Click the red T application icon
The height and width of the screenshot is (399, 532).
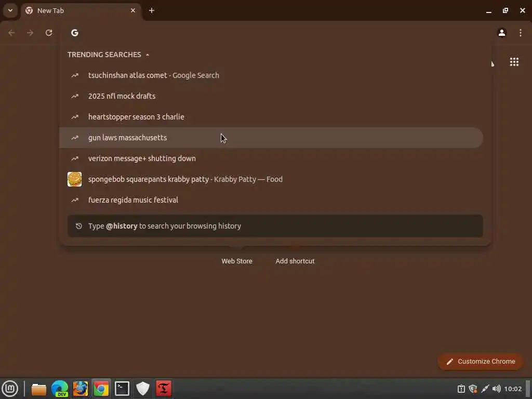click(164, 389)
